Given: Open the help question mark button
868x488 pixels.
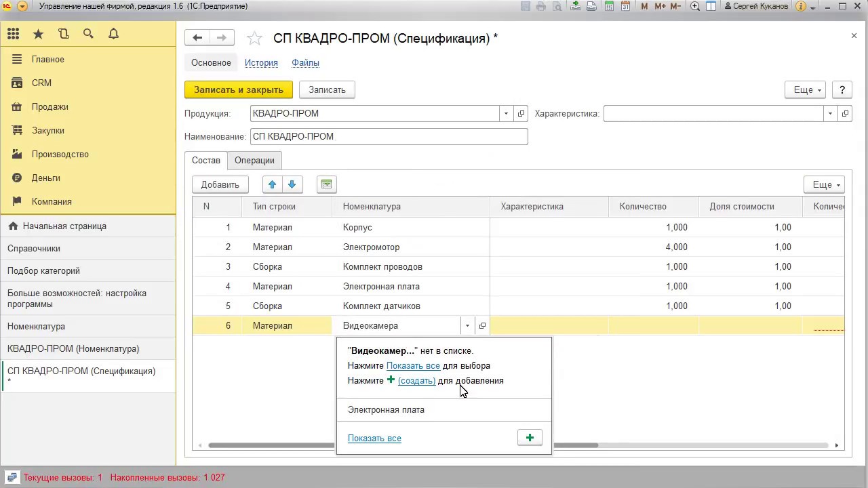Looking at the screenshot, I should point(842,89).
